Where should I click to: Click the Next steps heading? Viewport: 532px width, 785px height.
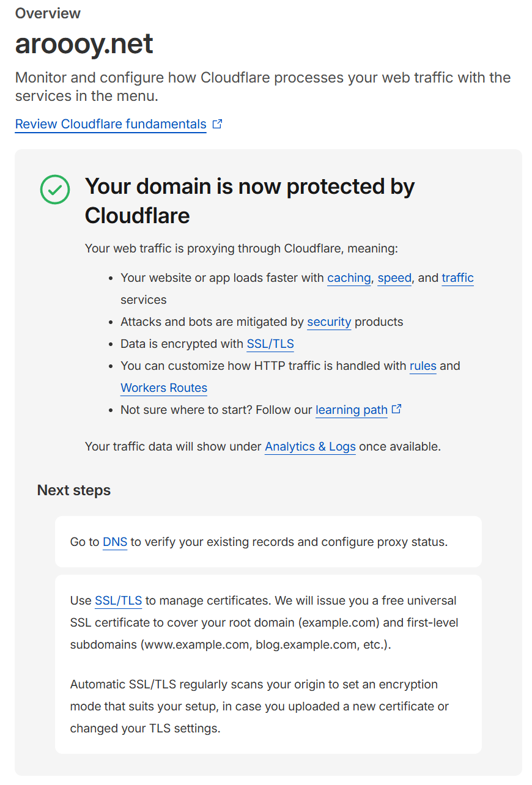pos(74,490)
